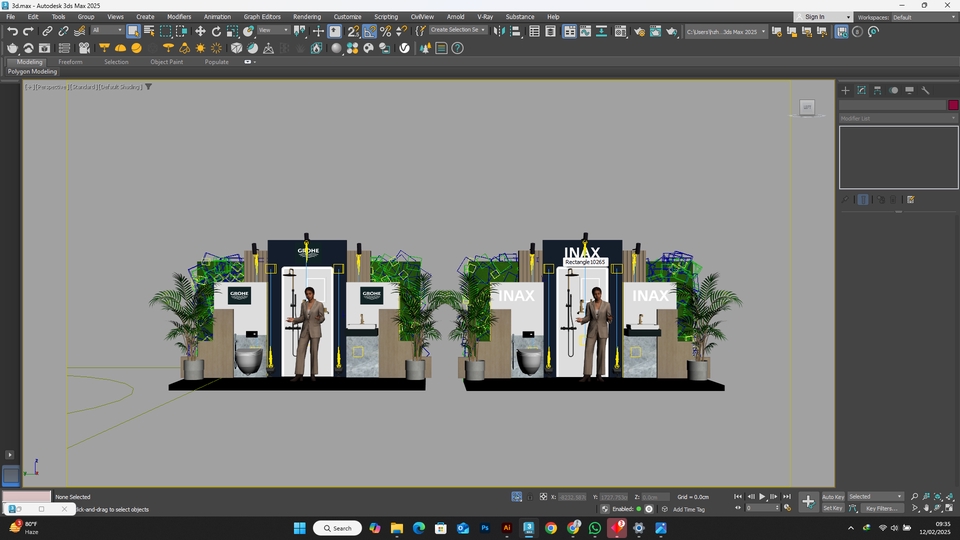
Task: Click the X coordinate field
Action: coord(572,497)
